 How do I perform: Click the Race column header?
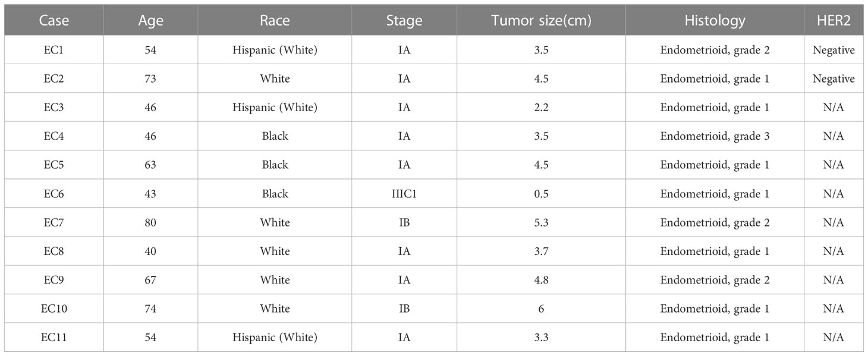[275, 21]
